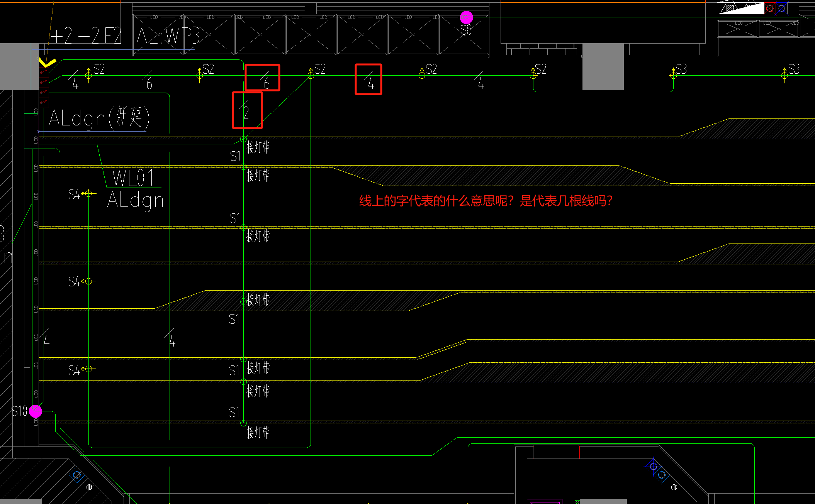Select the uppermost S4 wall light symbol

pyautogui.click(x=88, y=193)
